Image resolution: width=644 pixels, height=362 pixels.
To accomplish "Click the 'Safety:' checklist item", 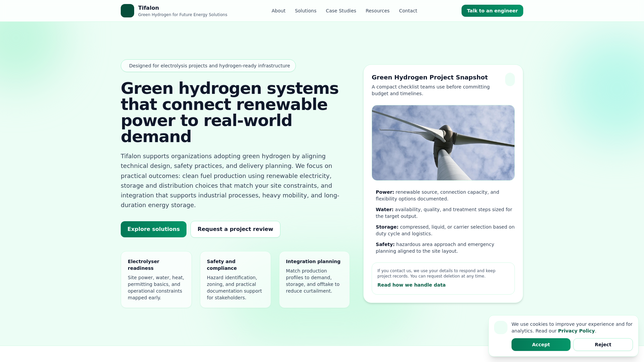I will coord(445,248).
